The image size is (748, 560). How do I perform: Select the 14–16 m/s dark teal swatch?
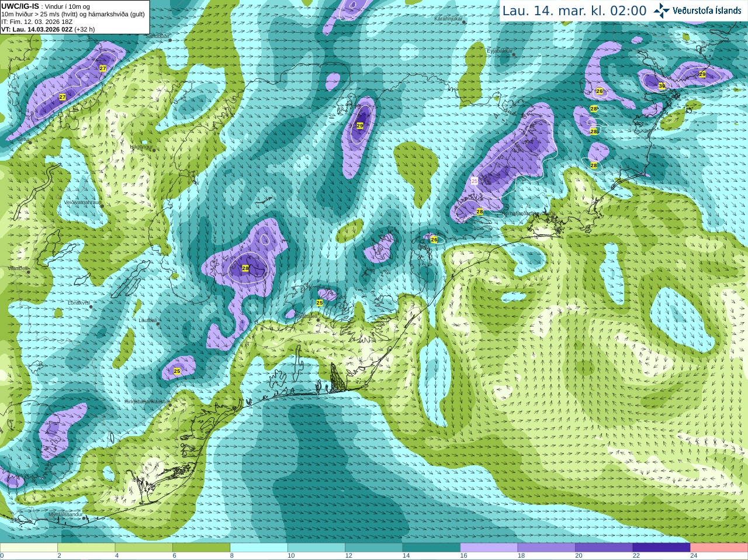(x=432, y=548)
